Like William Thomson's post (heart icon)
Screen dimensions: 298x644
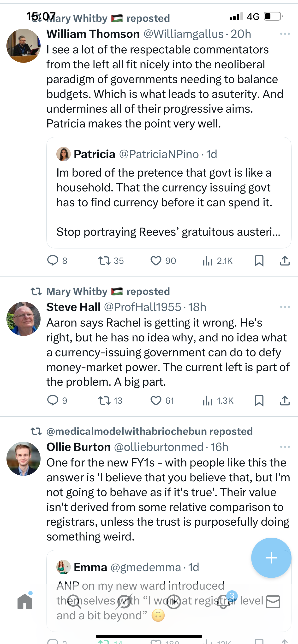(x=156, y=261)
